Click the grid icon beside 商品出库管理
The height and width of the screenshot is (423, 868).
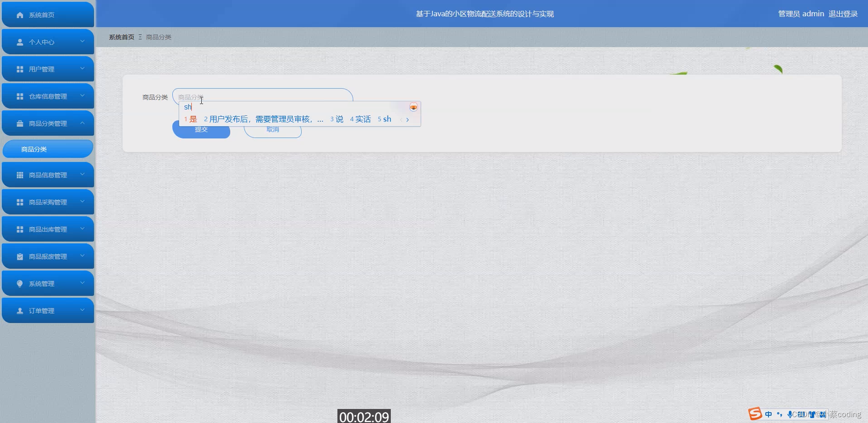coord(20,229)
